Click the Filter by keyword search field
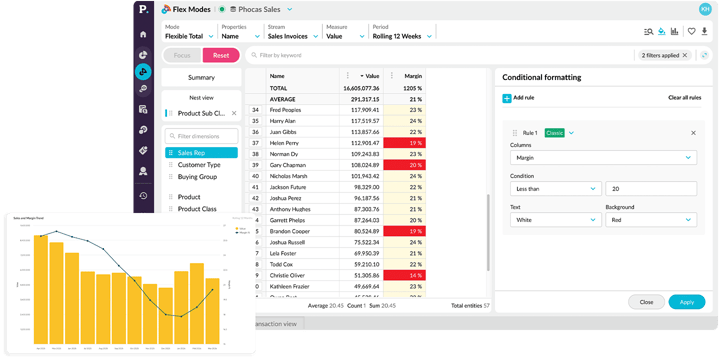Screen dimensions: 720x360 pos(439,55)
